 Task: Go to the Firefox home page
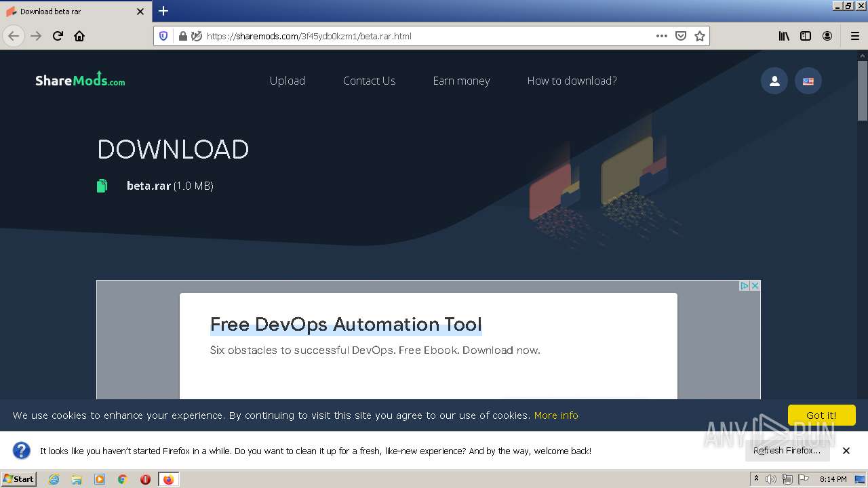[79, 36]
